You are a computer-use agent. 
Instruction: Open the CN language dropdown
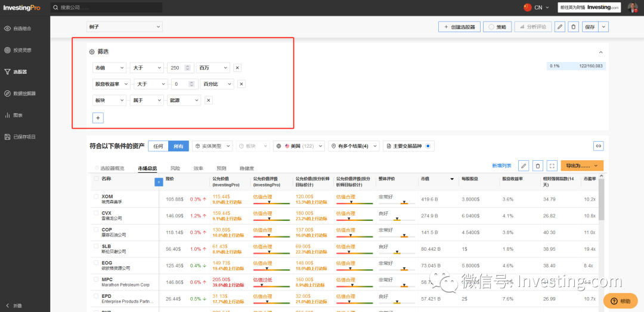[x=537, y=7]
